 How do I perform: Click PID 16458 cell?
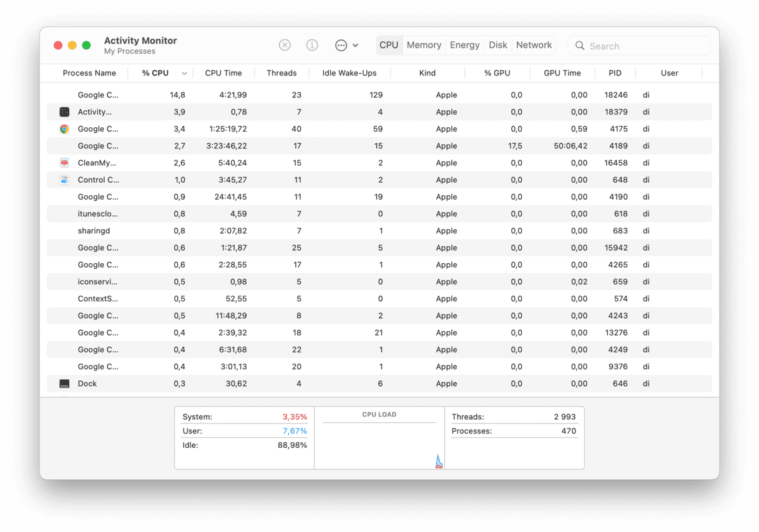[x=616, y=163]
